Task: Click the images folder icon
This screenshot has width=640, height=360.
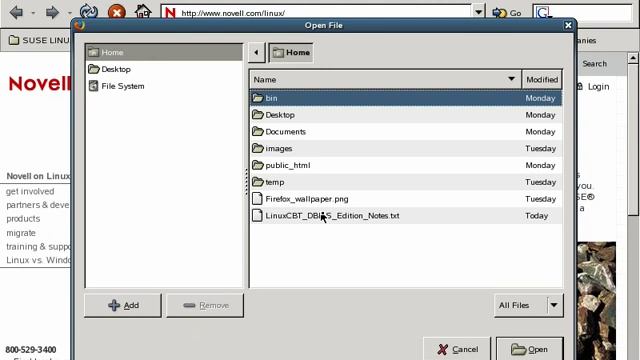Action: coord(258,148)
